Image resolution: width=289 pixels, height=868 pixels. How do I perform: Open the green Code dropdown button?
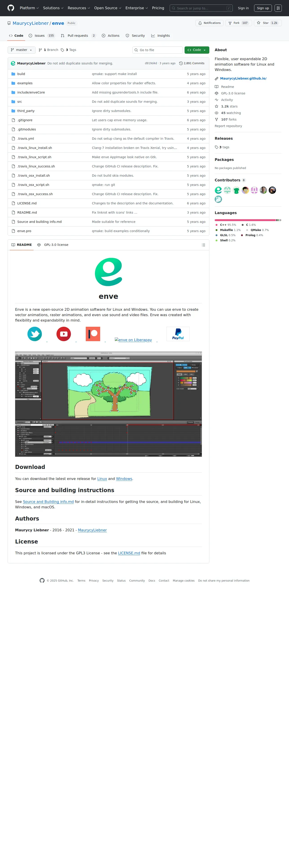[197, 50]
